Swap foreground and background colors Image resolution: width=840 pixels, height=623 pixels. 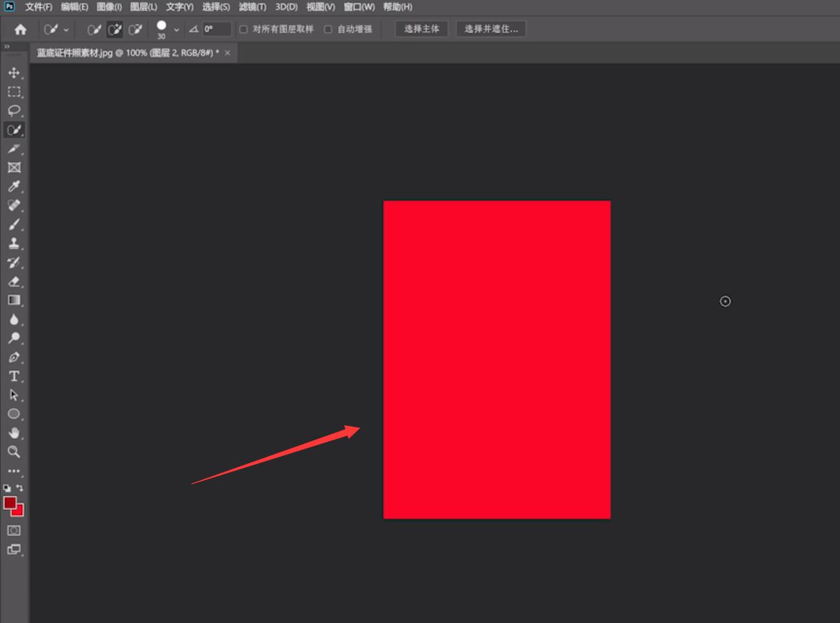20,488
